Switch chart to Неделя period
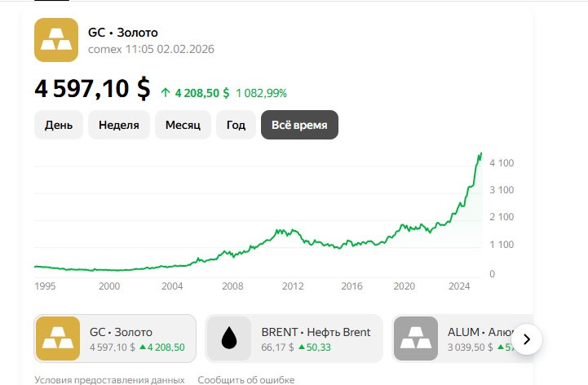The height and width of the screenshot is (385, 588). pos(119,125)
